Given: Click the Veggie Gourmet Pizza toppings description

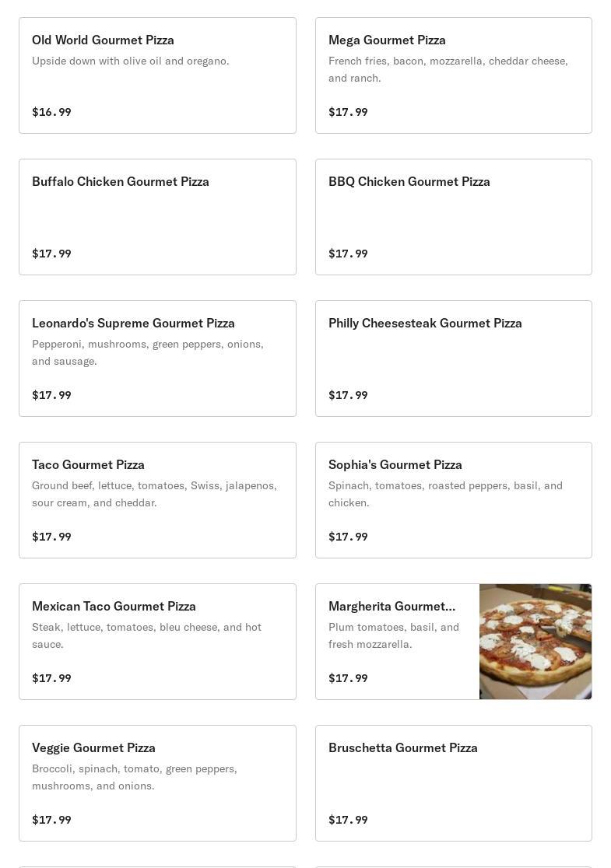Looking at the screenshot, I should click(135, 777).
